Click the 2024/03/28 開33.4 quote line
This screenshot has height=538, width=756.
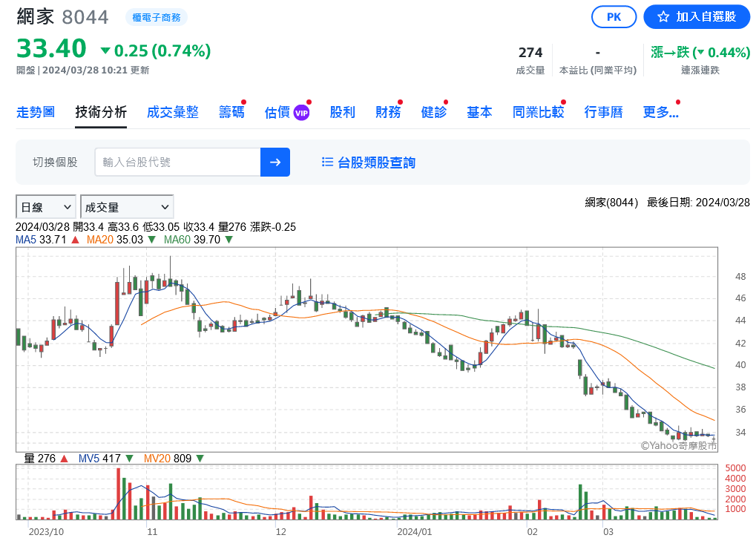click(x=156, y=227)
